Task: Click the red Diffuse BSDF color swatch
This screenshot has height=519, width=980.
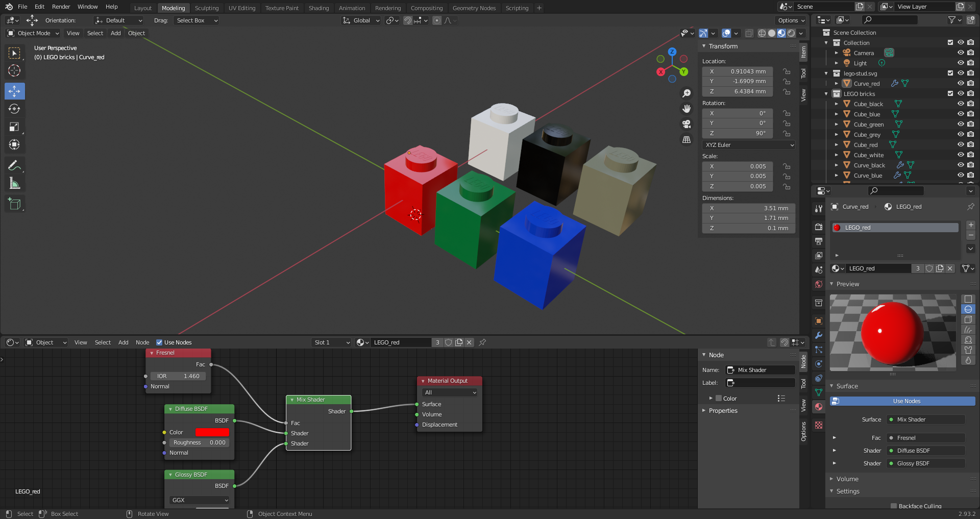Action: pos(212,432)
